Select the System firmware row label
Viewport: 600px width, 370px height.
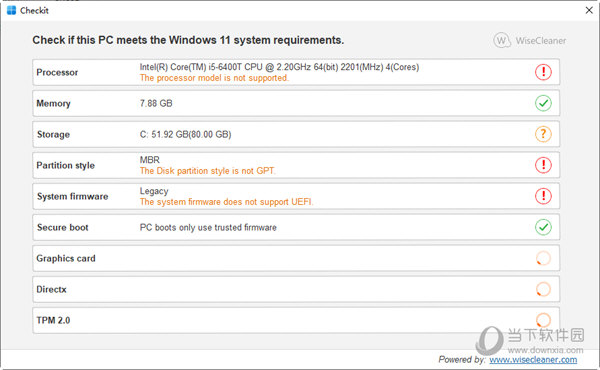(x=72, y=196)
